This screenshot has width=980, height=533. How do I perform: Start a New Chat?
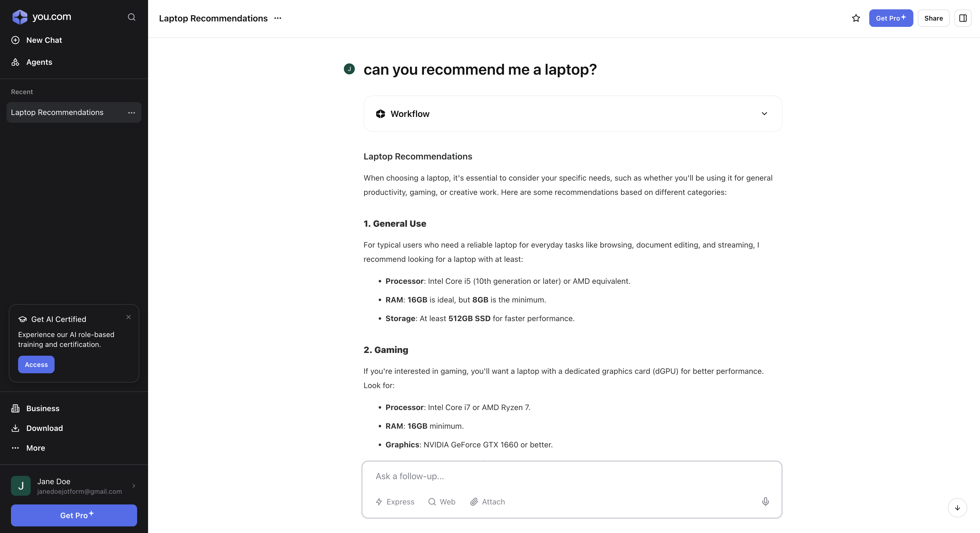pos(44,40)
